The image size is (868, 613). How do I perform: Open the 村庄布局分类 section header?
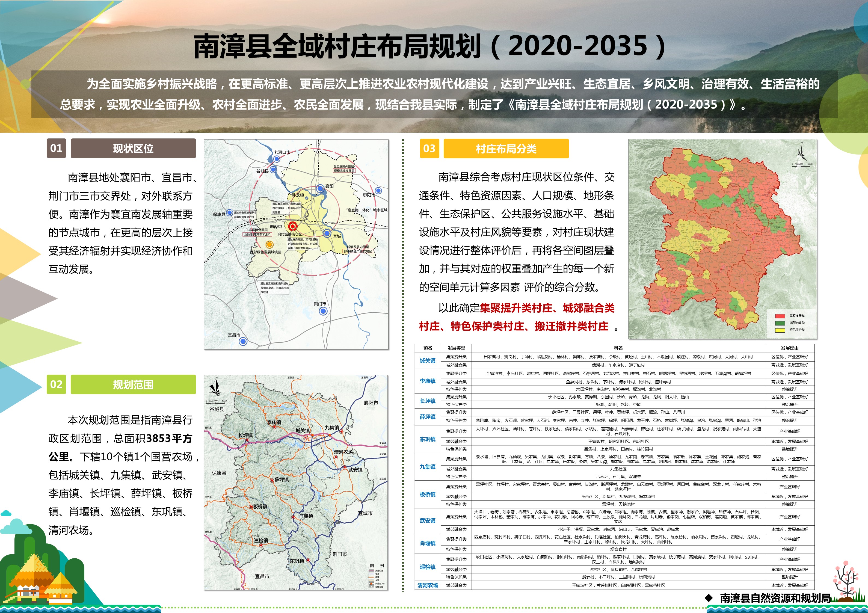(x=506, y=148)
